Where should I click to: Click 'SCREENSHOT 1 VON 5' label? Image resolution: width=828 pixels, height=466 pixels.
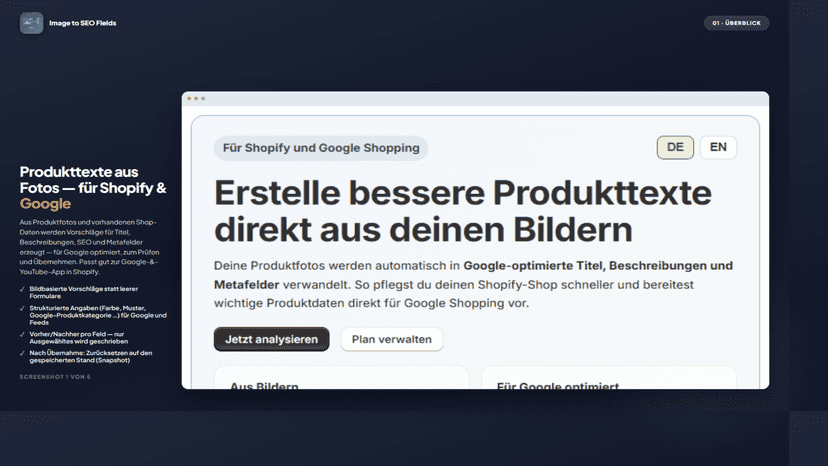(x=55, y=377)
